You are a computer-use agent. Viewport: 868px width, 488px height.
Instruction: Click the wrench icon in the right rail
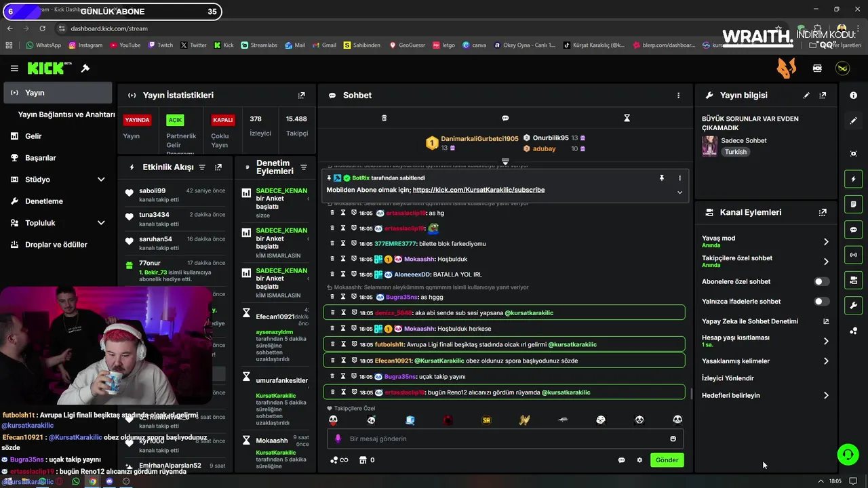pos(853,306)
